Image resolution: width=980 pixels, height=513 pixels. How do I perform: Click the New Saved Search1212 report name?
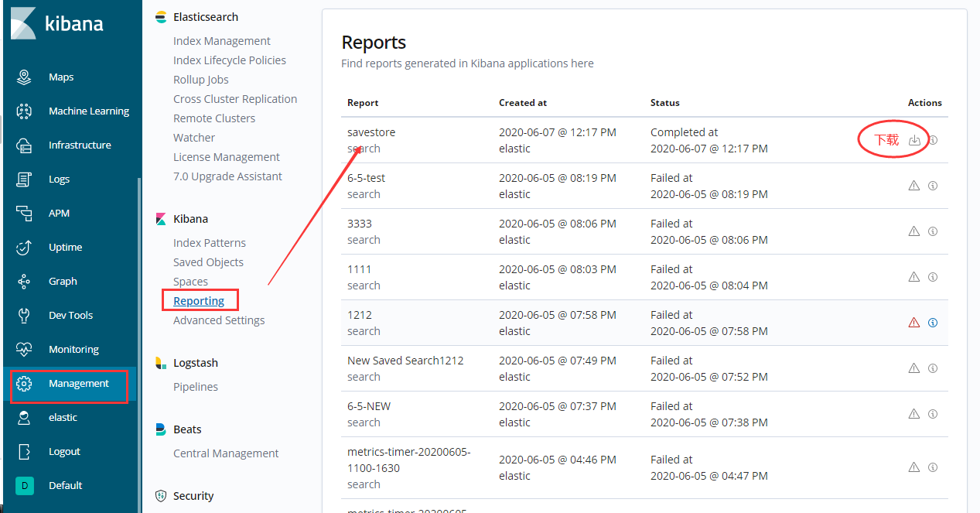click(x=405, y=361)
